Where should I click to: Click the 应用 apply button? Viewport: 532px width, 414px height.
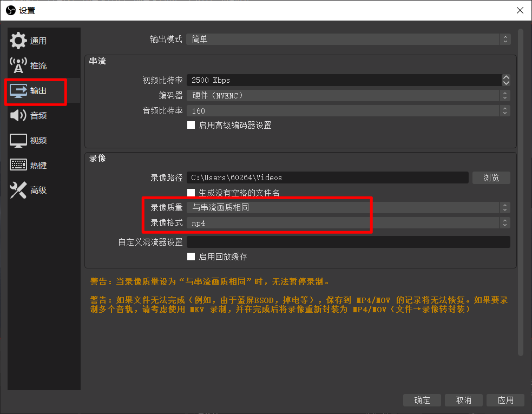[505, 400]
